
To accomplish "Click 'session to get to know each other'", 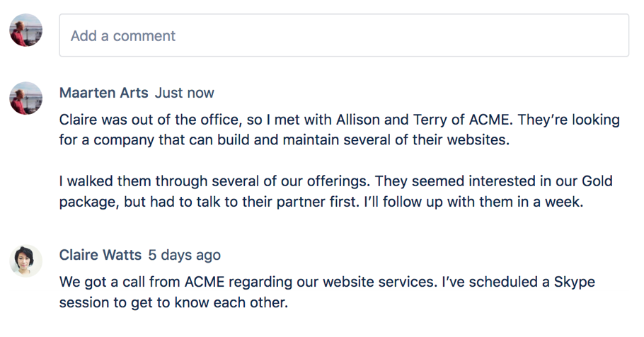I will tap(173, 302).
